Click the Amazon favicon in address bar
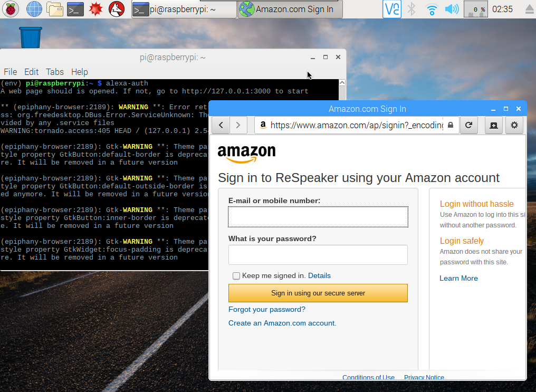The width and height of the screenshot is (536, 392). (x=263, y=125)
